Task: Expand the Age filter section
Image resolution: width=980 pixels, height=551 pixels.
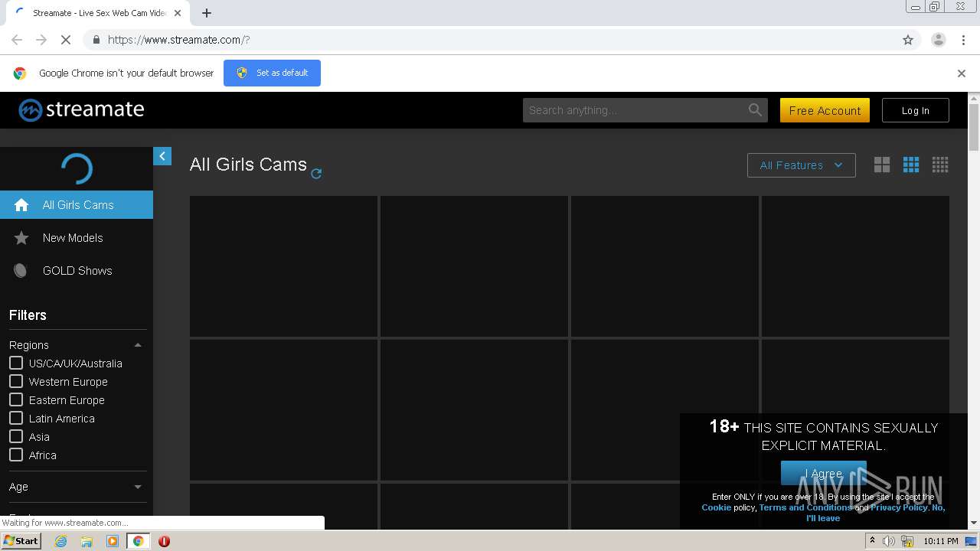Action: click(x=138, y=487)
